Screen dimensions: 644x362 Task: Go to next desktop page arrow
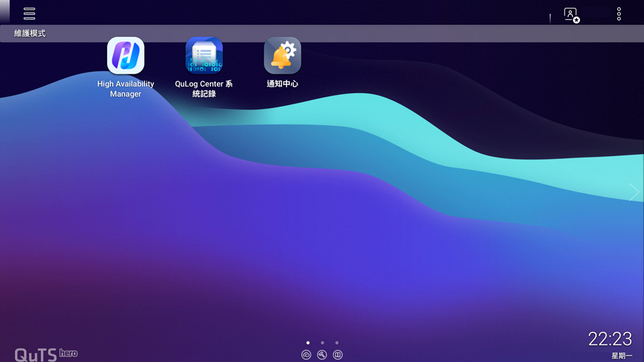point(634,192)
